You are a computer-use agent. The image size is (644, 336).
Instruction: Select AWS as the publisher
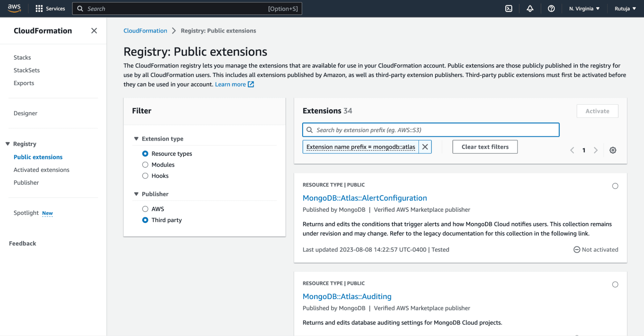click(x=145, y=209)
